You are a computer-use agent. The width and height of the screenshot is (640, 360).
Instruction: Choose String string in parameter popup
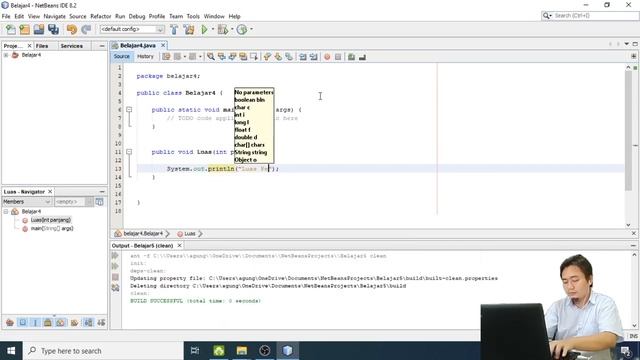coord(251,152)
